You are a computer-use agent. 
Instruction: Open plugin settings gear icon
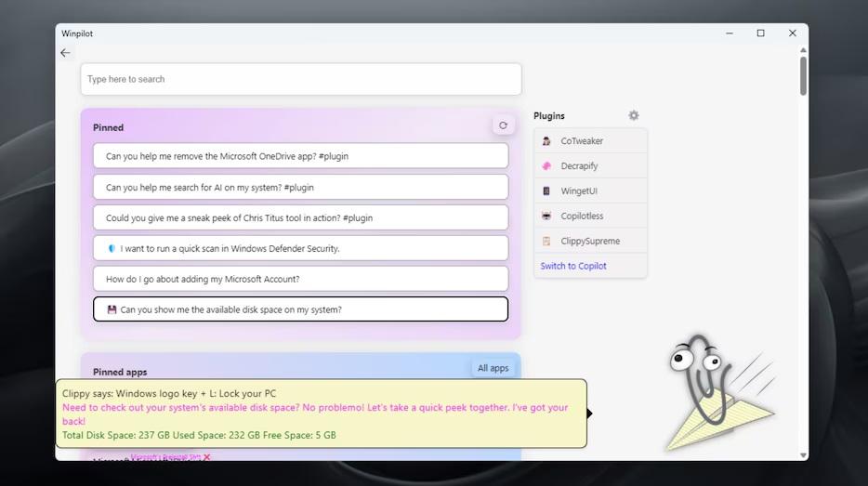click(634, 116)
